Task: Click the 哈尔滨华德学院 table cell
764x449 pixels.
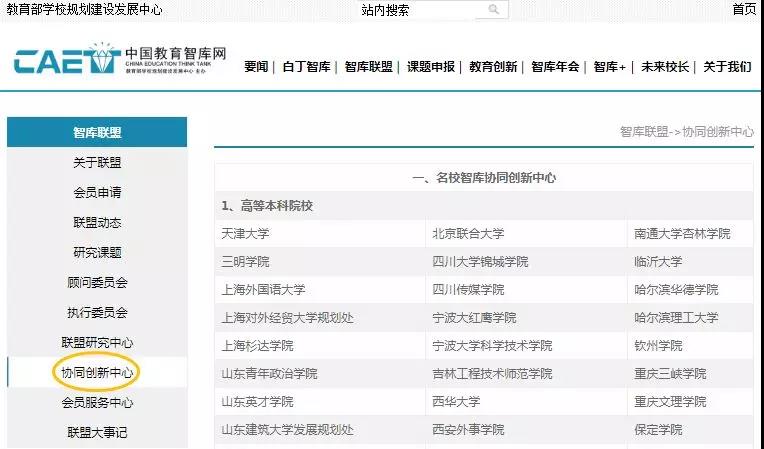Action: click(690, 290)
